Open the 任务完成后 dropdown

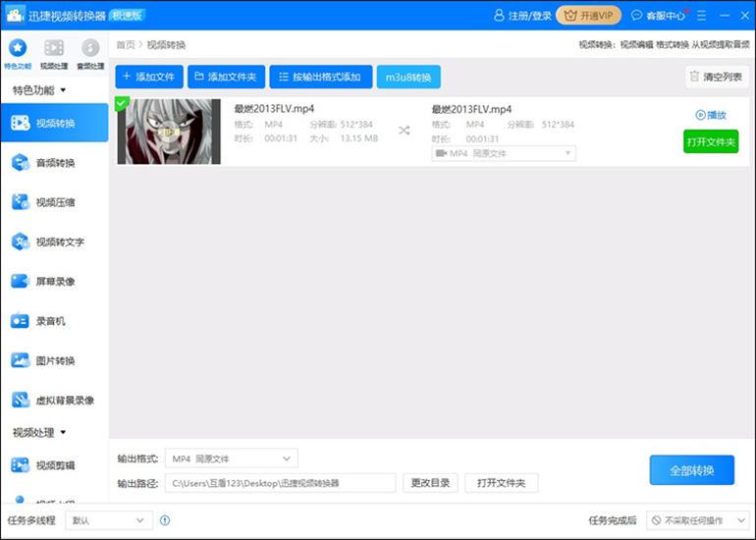tap(697, 520)
